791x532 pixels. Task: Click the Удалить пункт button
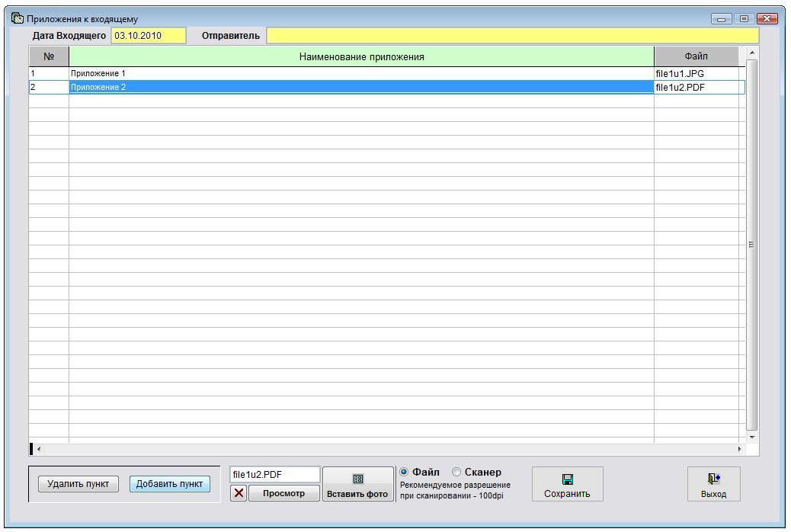pos(78,483)
